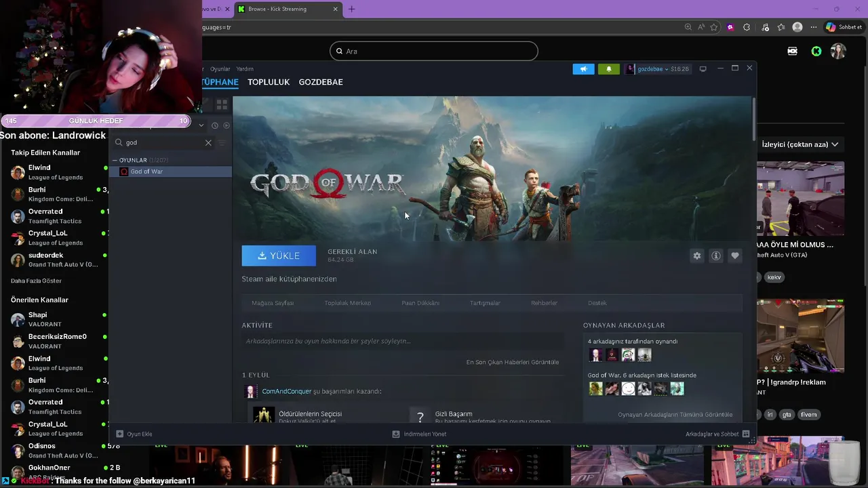
Task: Open BeceriksizRome0 channel
Action: pyautogui.click(x=54, y=341)
